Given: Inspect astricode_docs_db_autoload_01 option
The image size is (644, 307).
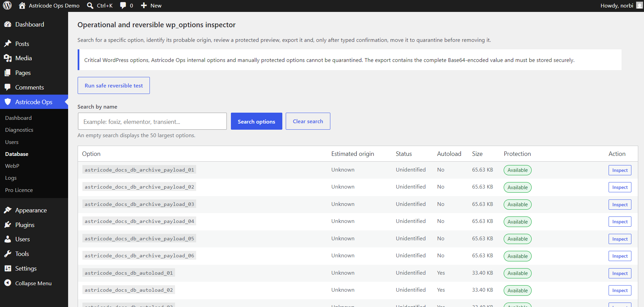Looking at the screenshot, I should pos(620,273).
